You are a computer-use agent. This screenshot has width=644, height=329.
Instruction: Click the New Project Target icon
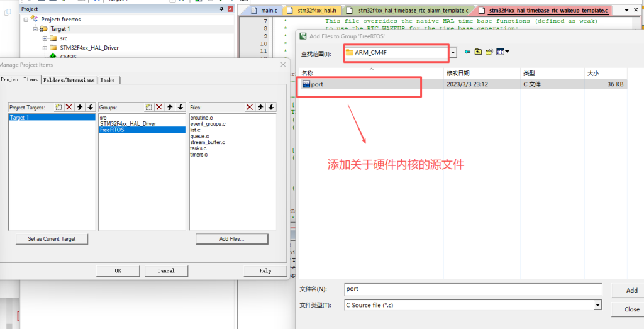coord(58,108)
